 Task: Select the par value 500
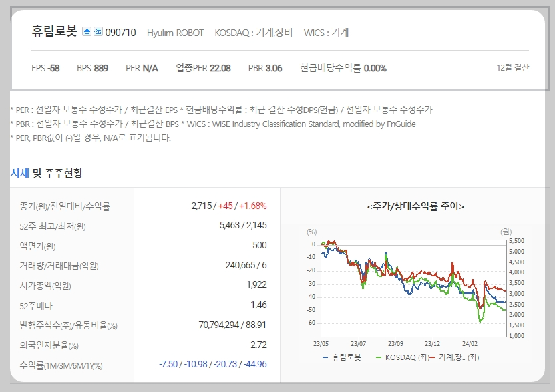(259, 245)
